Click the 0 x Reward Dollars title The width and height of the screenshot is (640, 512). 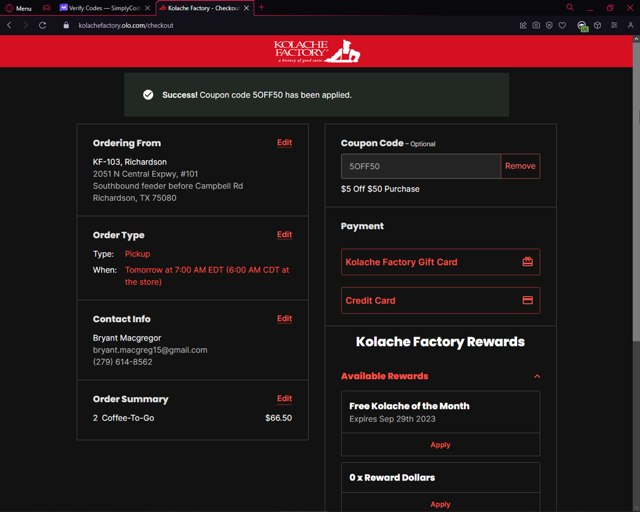(x=392, y=477)
